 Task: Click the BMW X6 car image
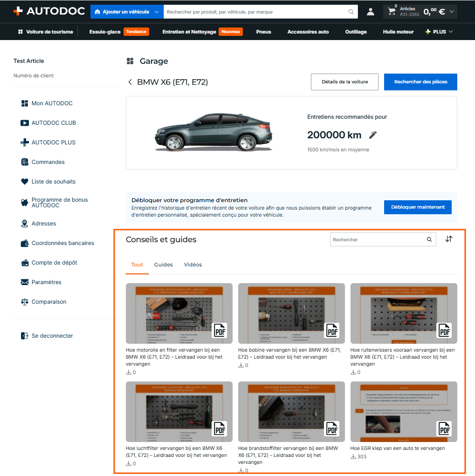pyautogui.click(x=213, y=132)
